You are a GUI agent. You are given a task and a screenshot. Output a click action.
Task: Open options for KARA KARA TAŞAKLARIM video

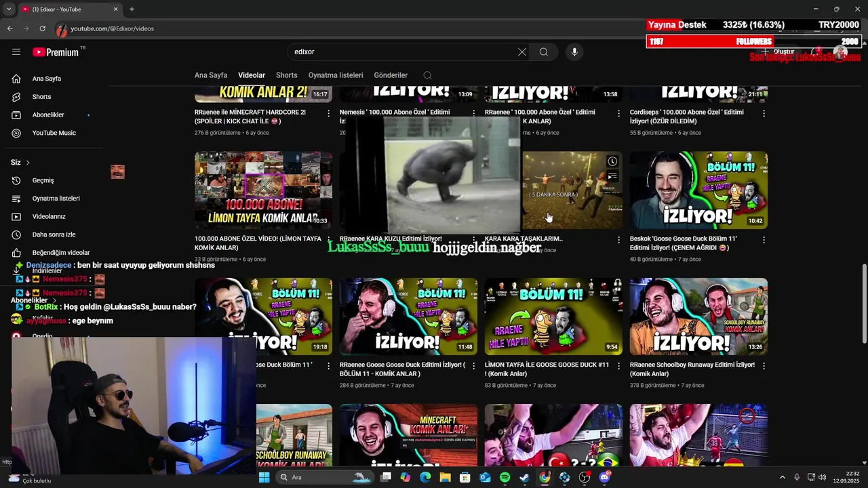click(x=618, y=240)
